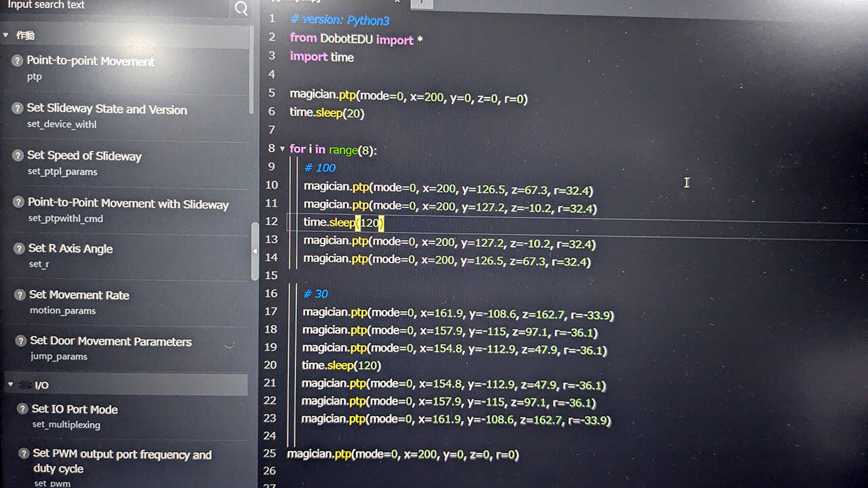Click help icon beside Set IO Port Mode

(22, 409)
